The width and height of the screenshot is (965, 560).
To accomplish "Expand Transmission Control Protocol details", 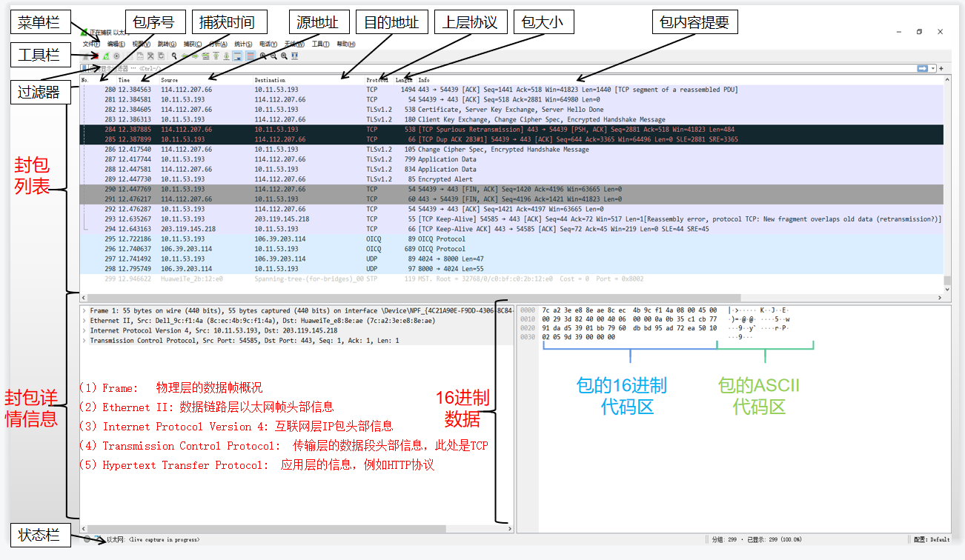I will tap(84, 341).
